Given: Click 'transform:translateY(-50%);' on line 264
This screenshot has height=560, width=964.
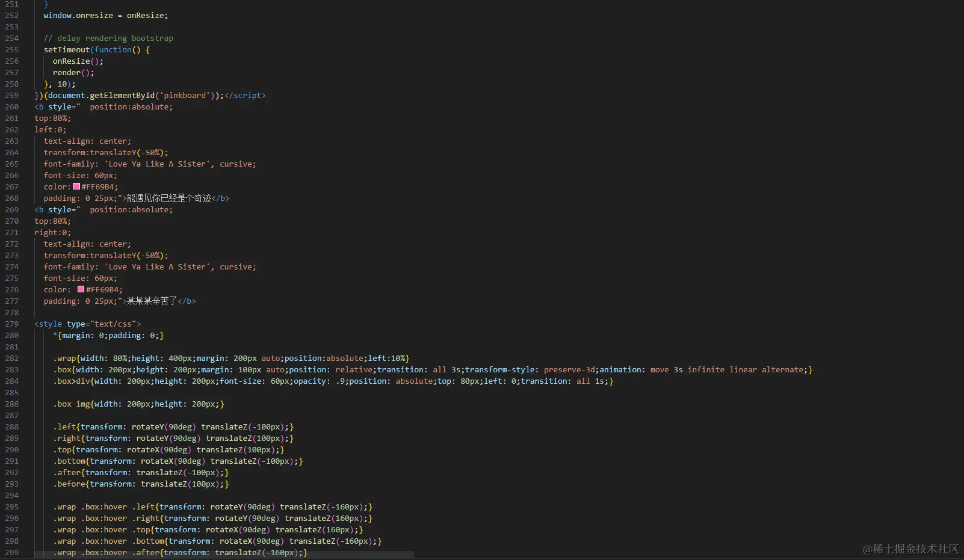Looking at the screenshot, I should point(106,153).
